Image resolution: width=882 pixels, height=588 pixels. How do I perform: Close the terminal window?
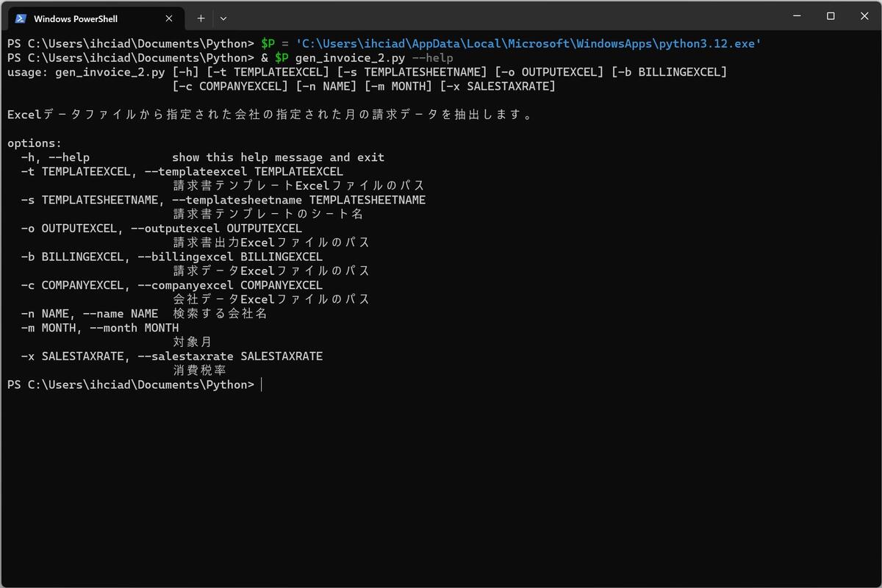coord(864,16)
